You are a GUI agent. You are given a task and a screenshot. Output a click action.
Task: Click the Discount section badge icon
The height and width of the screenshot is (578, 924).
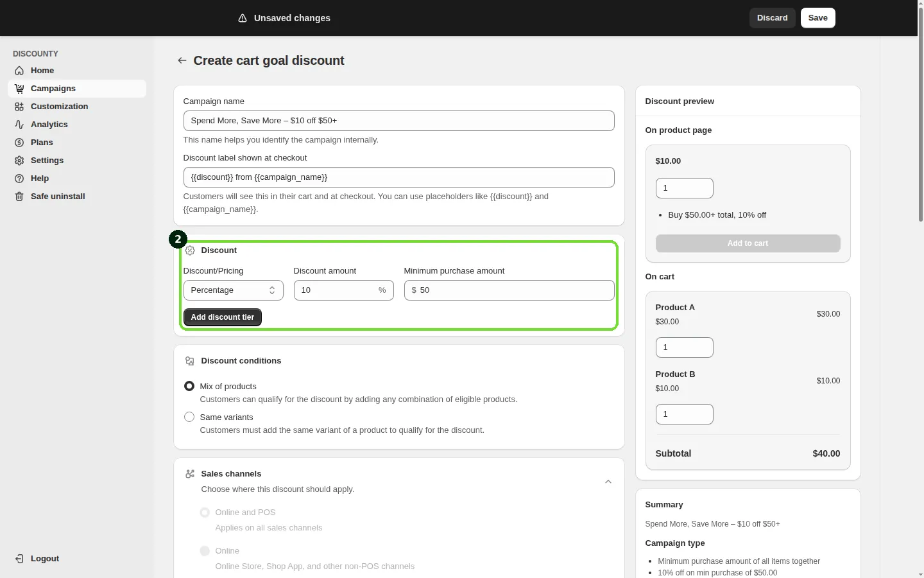(190, 250)
